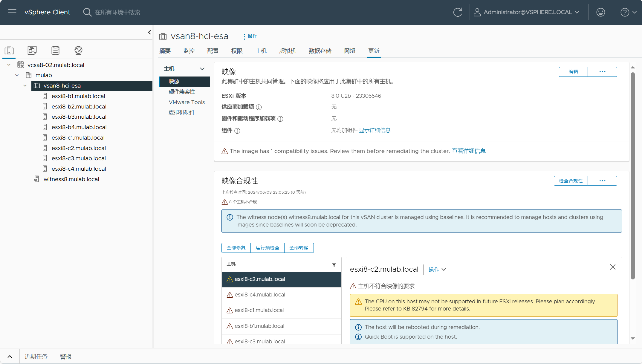
Task: Select esxi8-c1.mulab.local in inventory tree
Action: (x=78, y=138)
